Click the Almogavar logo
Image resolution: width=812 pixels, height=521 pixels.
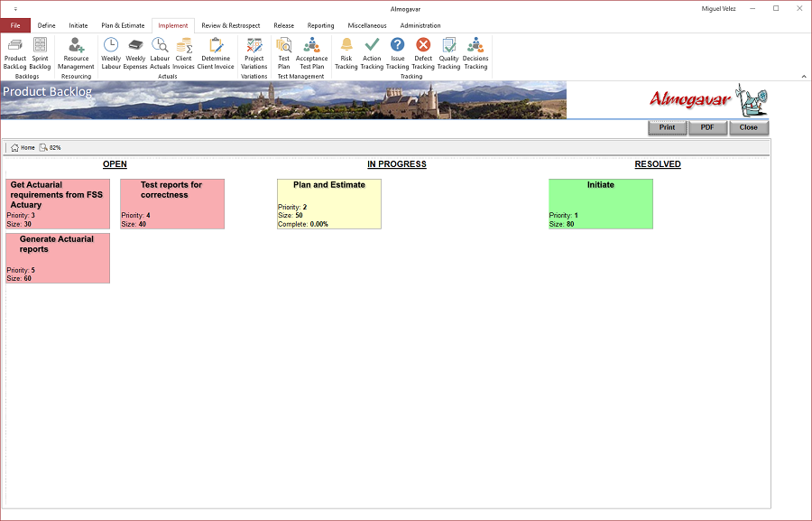pyautogui.click(x=708, y=99)
